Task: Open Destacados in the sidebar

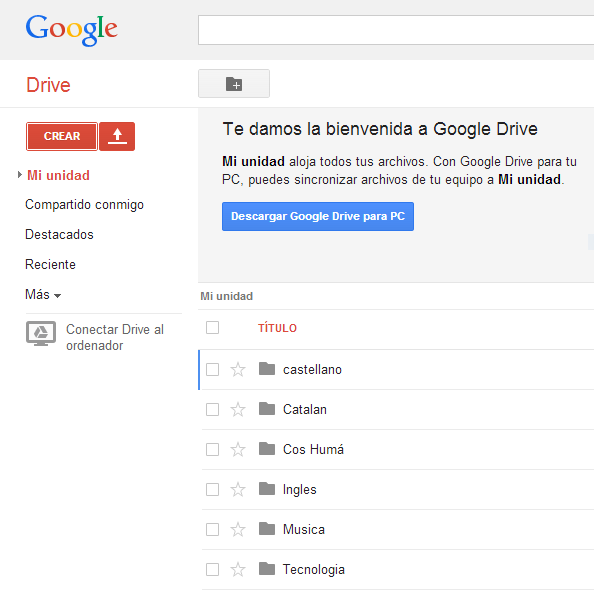Action: tap(59, 235)
